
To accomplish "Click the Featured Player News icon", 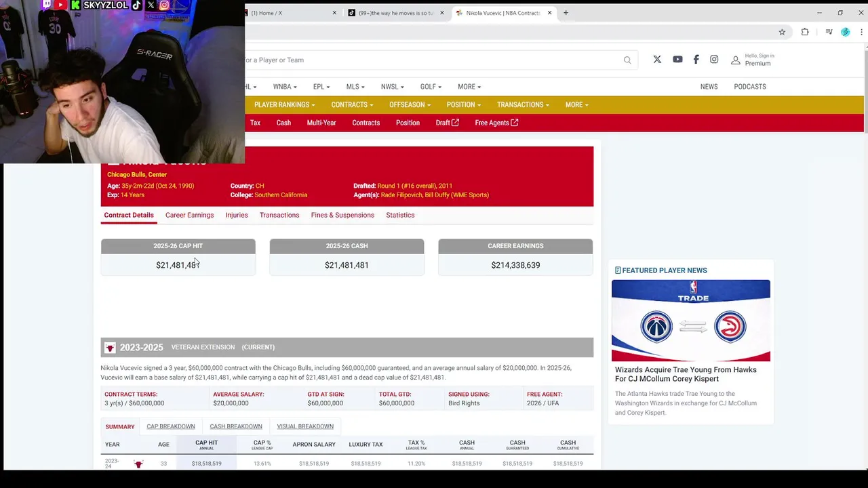I will pos(618,270).
